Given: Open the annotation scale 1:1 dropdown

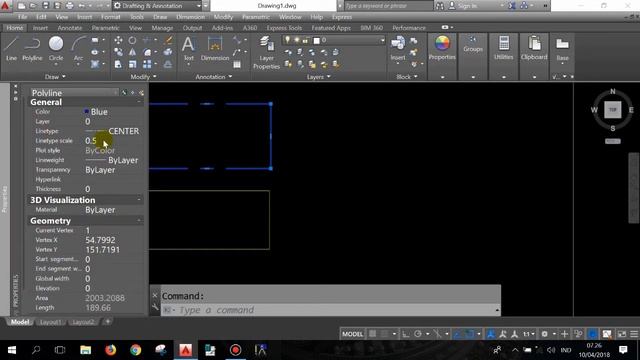Looking at the screenshot, I should click(x=529, y=334).
